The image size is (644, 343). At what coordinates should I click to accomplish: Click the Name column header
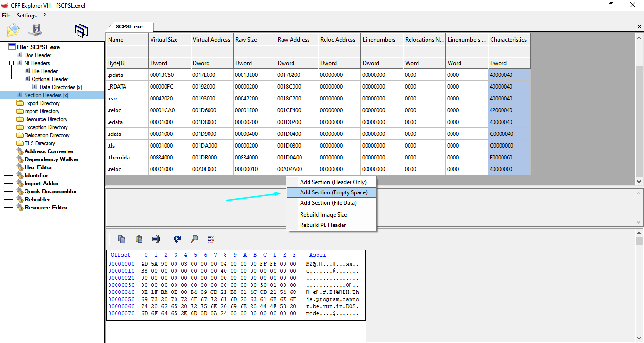point(127,40)
